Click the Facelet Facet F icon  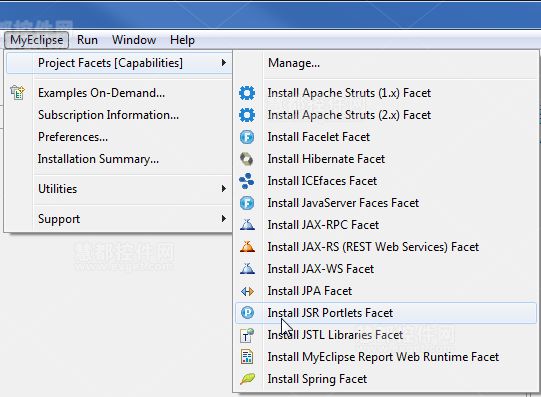[247, 137]
